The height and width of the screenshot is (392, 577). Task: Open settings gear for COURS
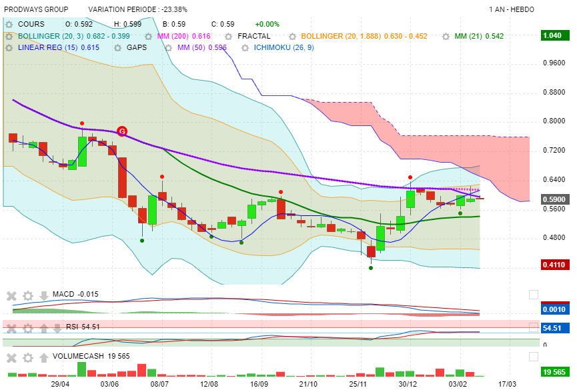9,24
